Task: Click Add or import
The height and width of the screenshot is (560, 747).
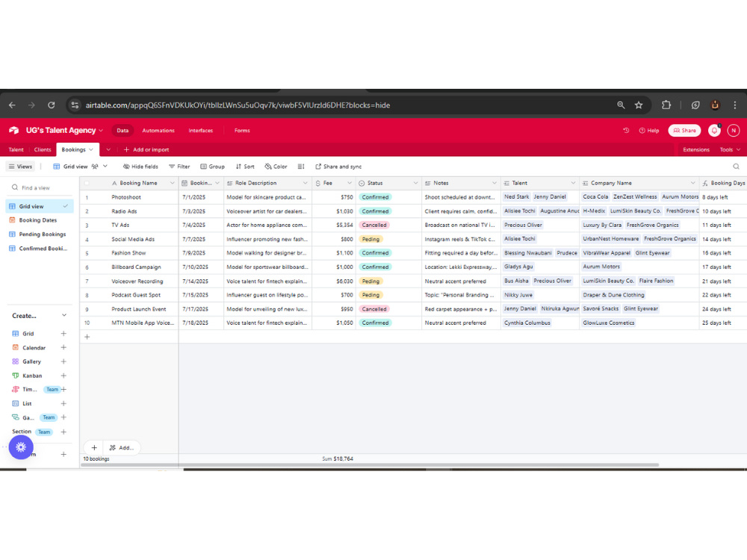Action: 146,149
